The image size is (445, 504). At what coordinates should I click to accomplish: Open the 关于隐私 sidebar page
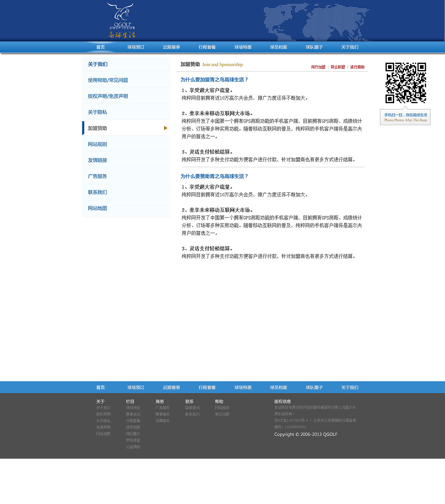click(x=97, y=112)
